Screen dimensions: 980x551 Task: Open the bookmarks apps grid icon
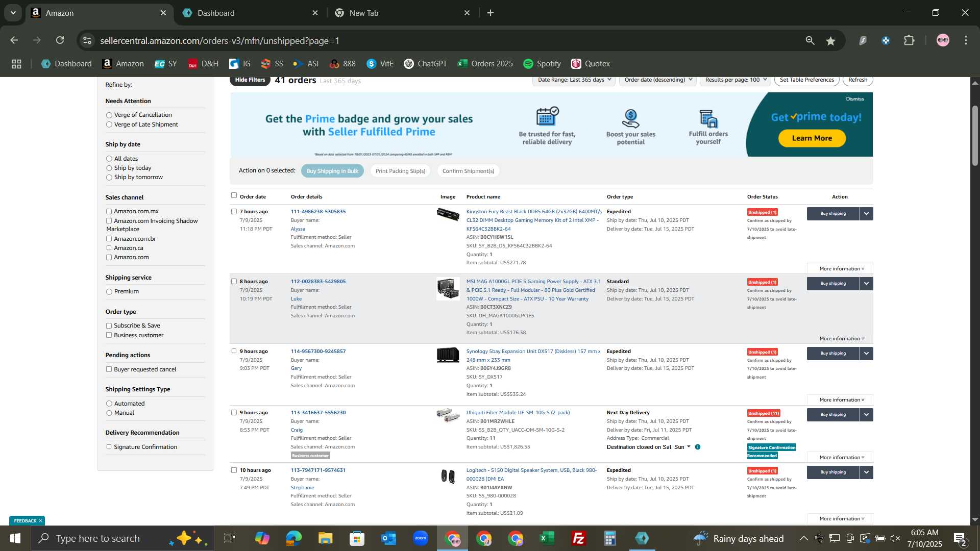(x=17, y=64)
